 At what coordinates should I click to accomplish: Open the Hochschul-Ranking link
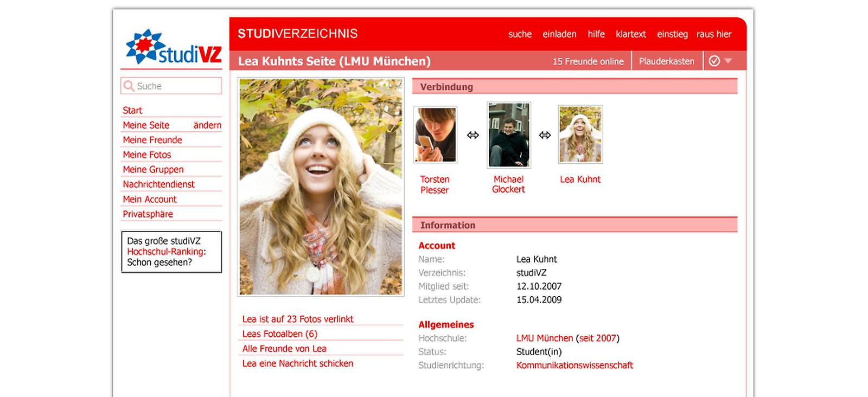point(165,252)
